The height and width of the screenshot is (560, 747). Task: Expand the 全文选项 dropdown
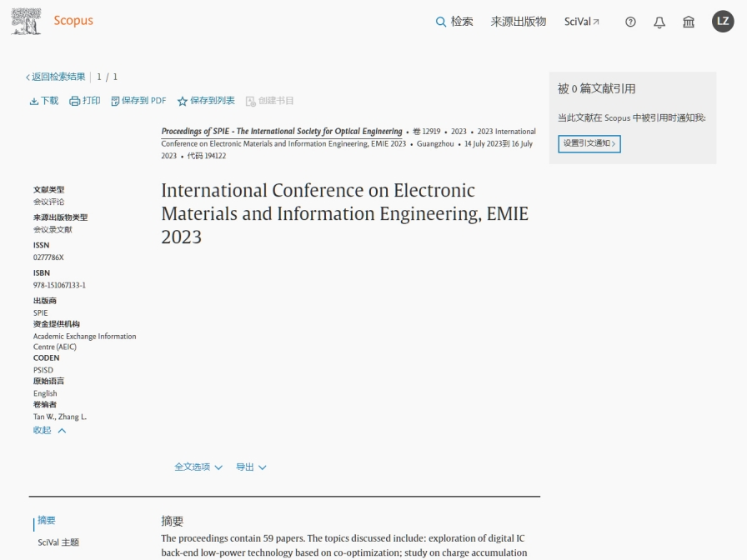pyautogui.click(x=198, y=467)
